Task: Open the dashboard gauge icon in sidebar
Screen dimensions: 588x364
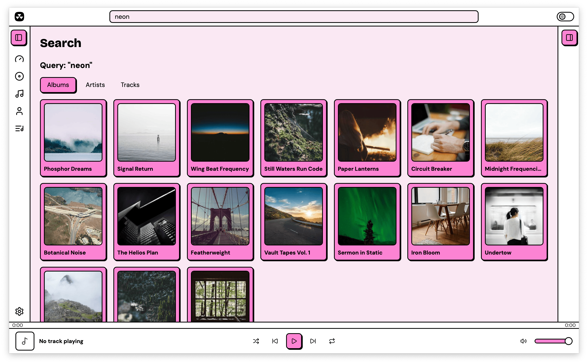Action: (19, 59)
